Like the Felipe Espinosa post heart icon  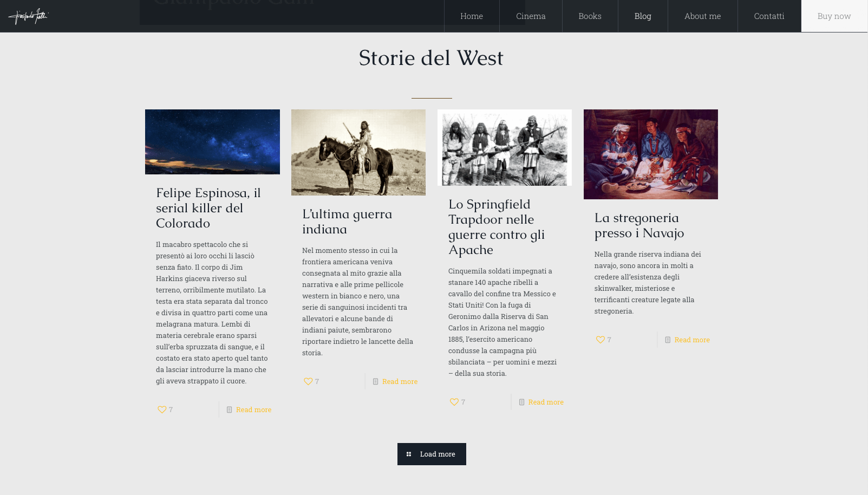[162, 410]
